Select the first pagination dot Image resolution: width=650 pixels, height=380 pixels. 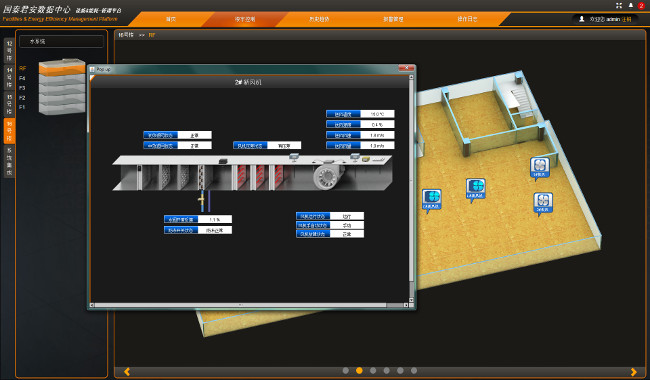[x=346, y=370]
